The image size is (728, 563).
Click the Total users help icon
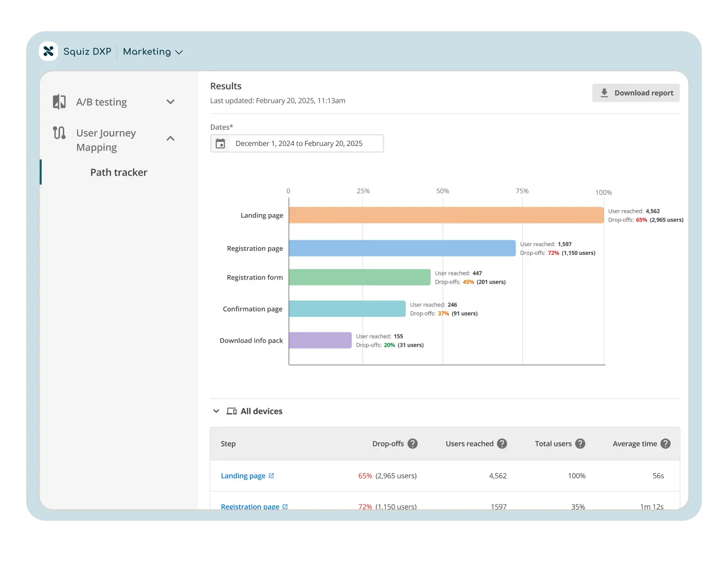(580, 444)
